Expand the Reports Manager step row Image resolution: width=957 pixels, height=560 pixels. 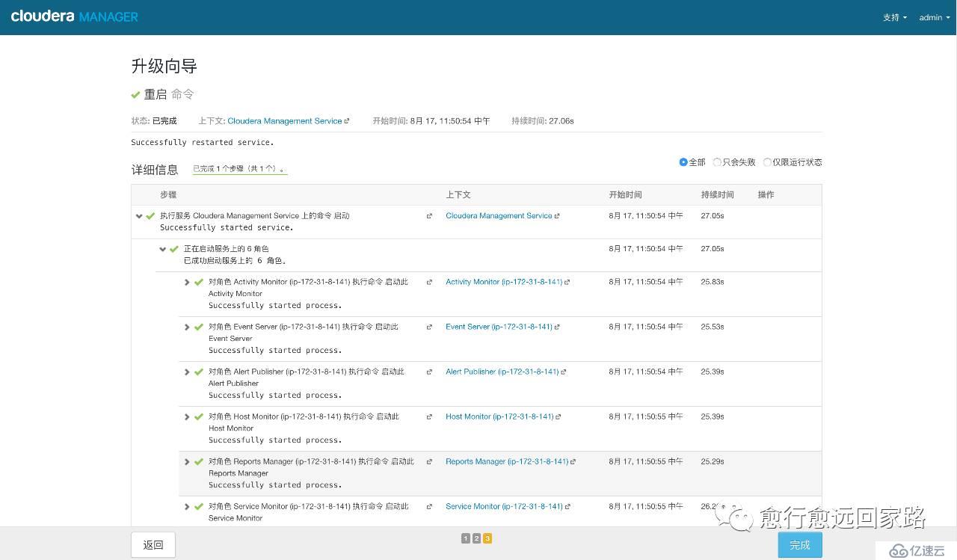187,461
